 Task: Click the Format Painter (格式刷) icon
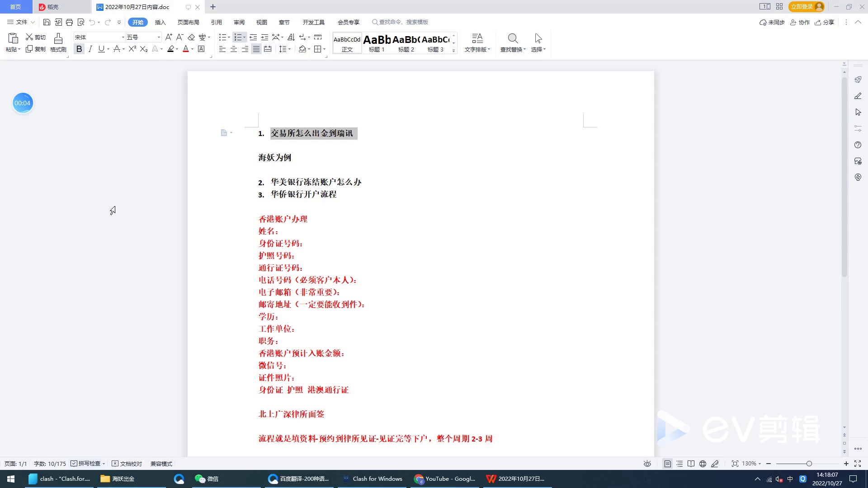[58, 39]
